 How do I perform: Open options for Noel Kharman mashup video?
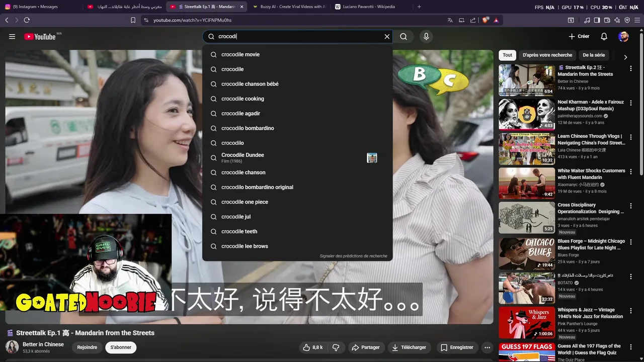point(631,103)
